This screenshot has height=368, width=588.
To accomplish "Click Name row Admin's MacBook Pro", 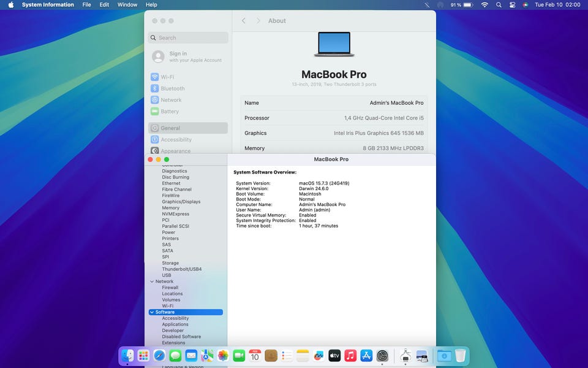I will click(334, 103).
